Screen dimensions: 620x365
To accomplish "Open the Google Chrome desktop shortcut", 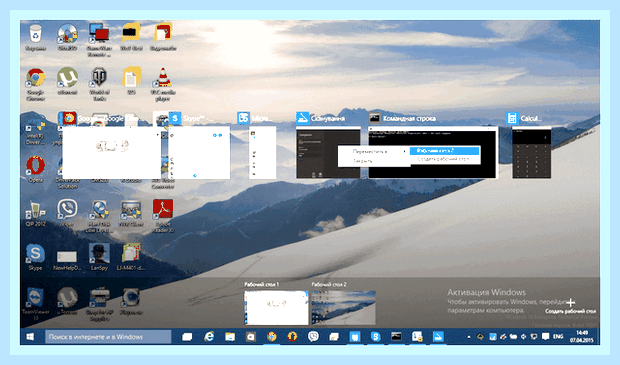I will (36, 83).
